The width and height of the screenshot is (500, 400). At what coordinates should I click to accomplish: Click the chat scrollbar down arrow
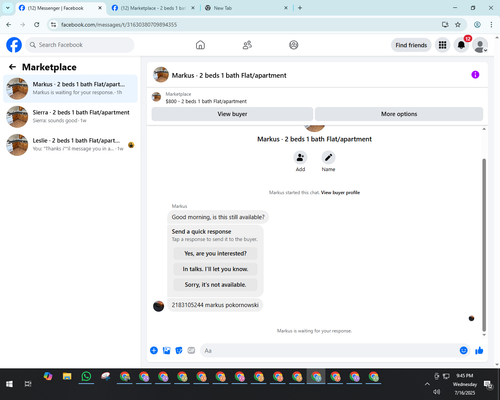pos(484,335)
